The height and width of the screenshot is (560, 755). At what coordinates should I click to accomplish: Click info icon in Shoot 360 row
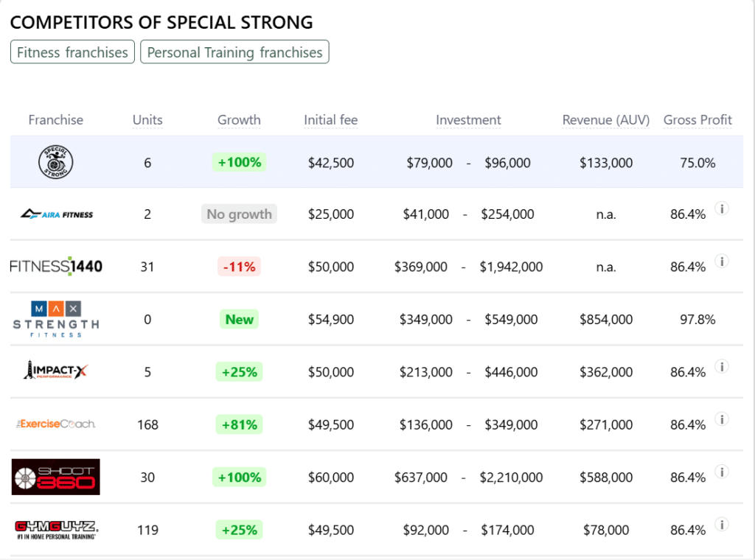pos(722,472)
